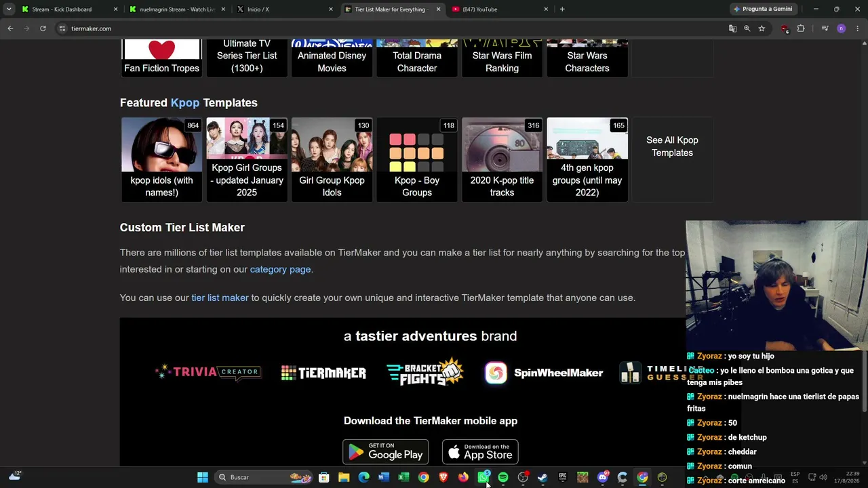Open the Star Wars Characters template
Image resolution: width=868 pixels, height=488 pixels.
(x=587, y=58)
